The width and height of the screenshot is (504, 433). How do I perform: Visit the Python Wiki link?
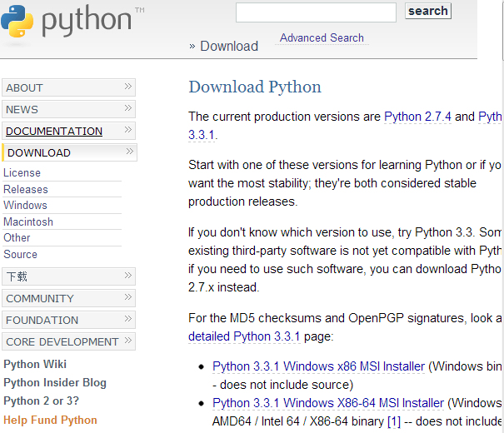35,364
